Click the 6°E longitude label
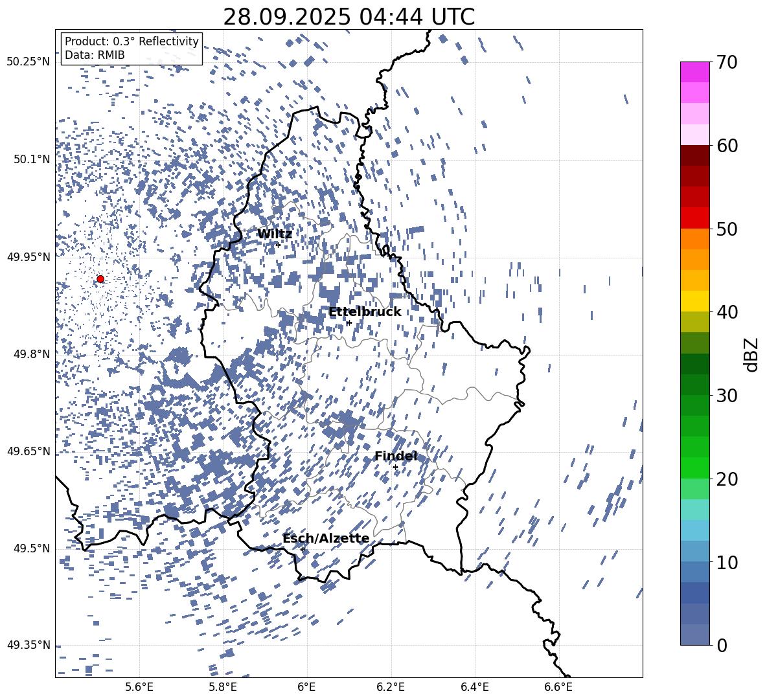The height and width of the screenshot is (700, 767). (306, 687)
